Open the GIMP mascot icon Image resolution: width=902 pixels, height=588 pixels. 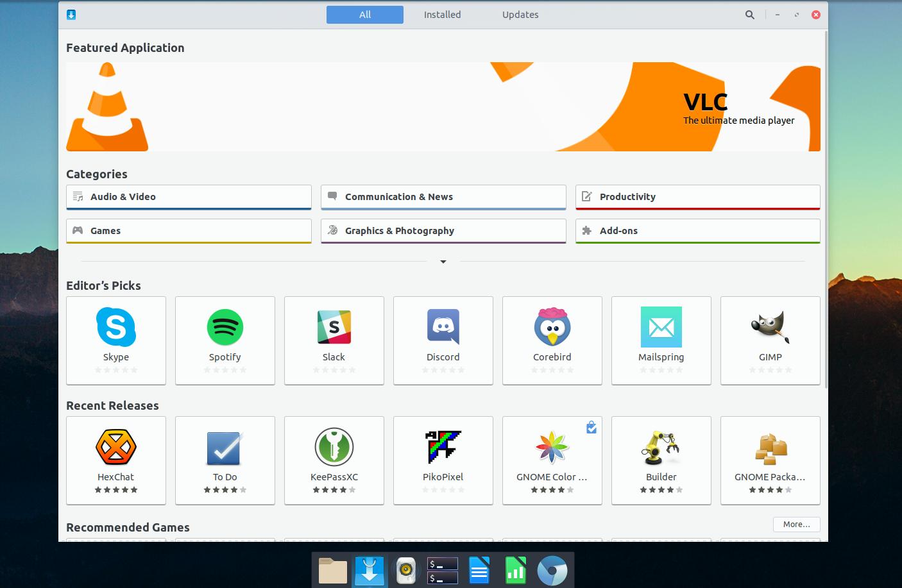pos(770,327)
